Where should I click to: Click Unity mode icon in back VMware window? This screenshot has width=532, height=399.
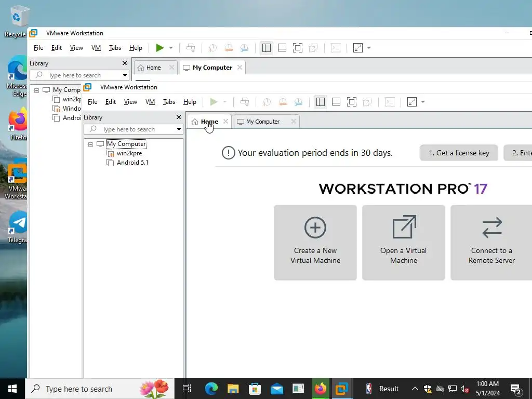click(313, 48)
